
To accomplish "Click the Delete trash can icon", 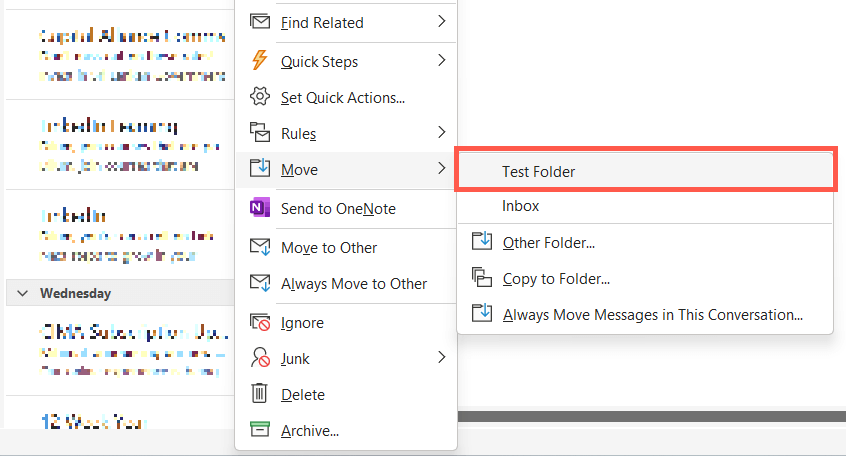I will click(260, 394).
